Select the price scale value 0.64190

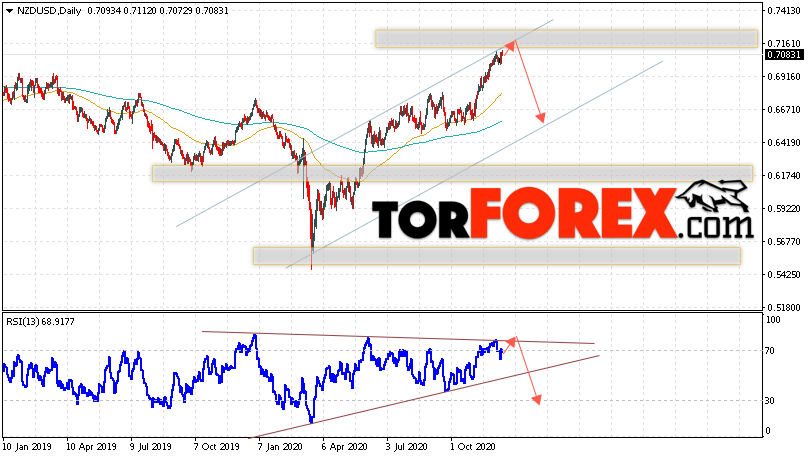(x=784, y=143)
